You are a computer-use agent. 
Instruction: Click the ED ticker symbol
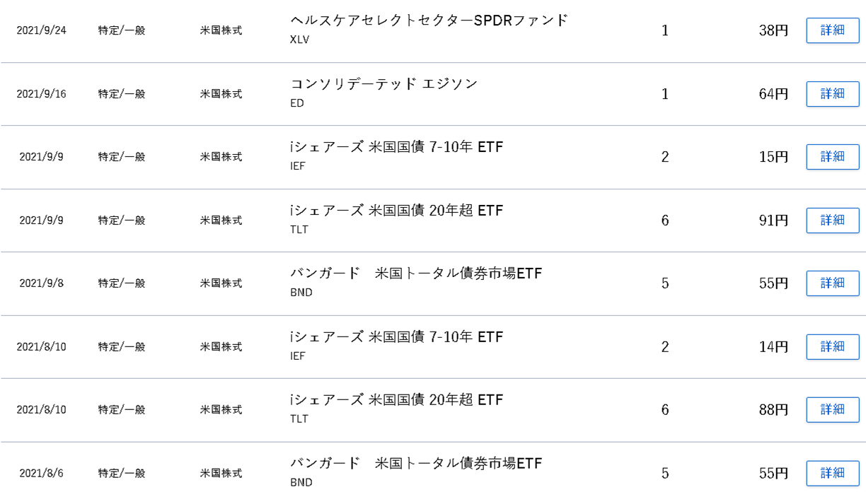pos(297,103)
